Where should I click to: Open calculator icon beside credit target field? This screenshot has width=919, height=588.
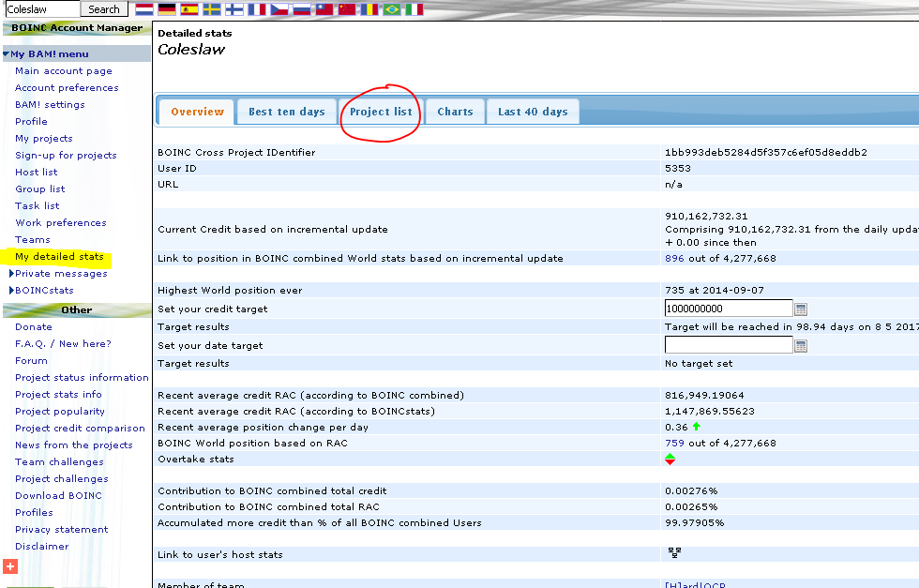[x=801, y=309]
